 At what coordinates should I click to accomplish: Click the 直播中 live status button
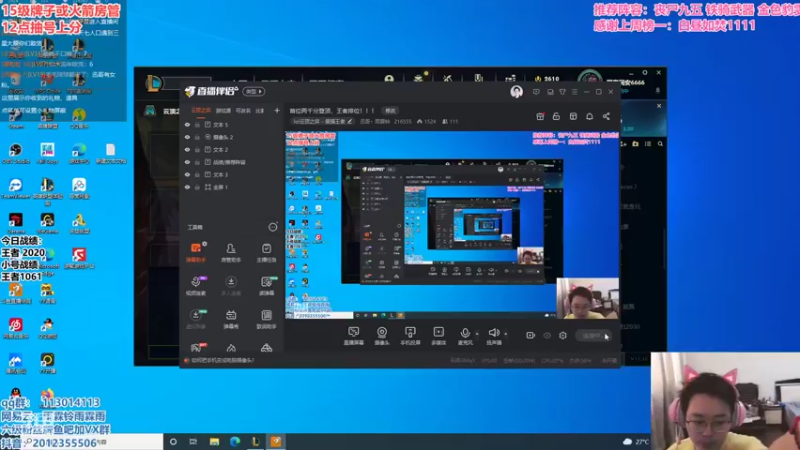point(593,336)
